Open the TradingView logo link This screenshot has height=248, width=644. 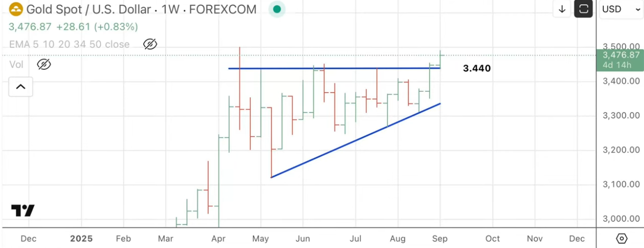(23, 210)
